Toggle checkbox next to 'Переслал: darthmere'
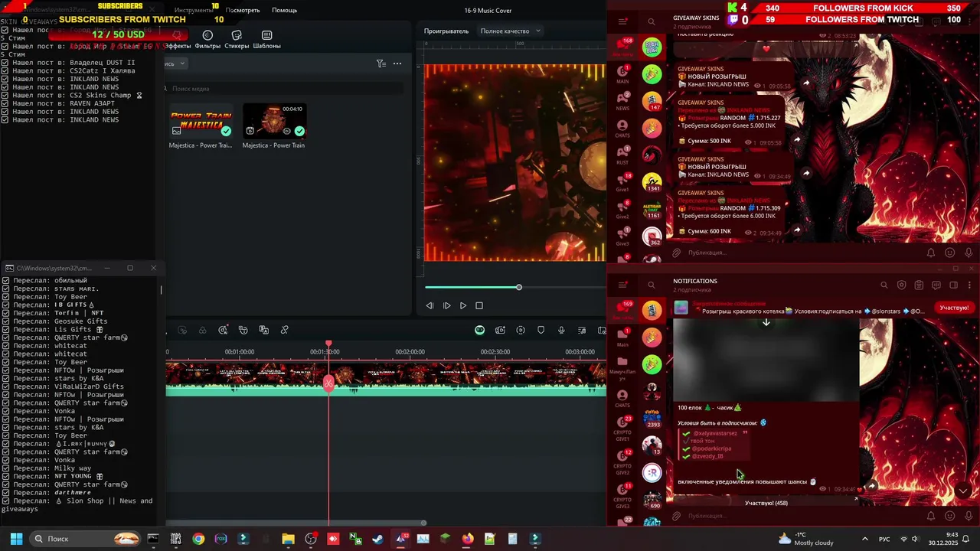Screen dimensions: 980x551 pos(5,493)
